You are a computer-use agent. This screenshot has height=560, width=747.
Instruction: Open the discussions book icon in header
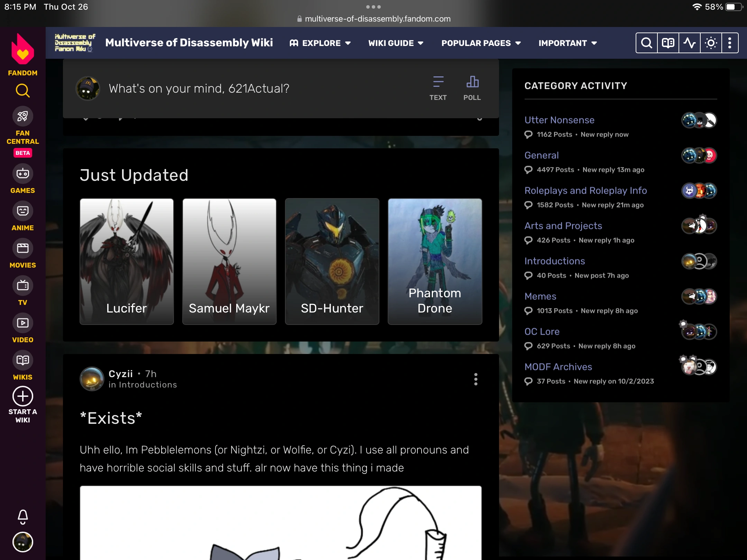pos(668,43)
